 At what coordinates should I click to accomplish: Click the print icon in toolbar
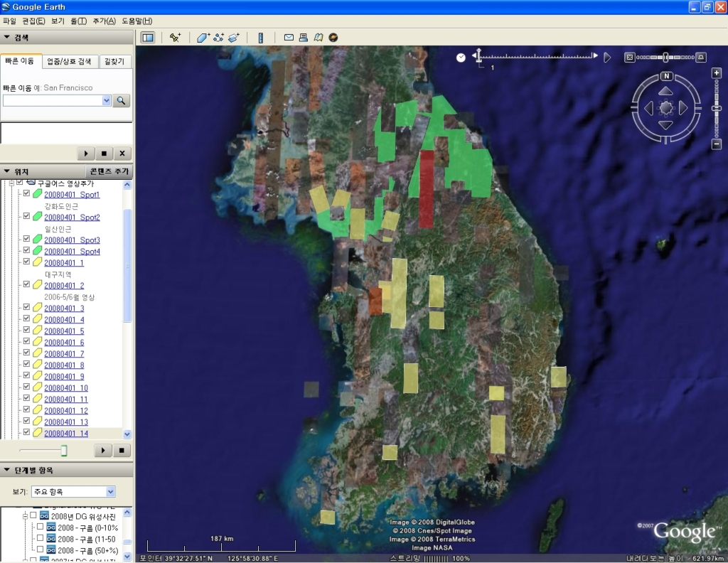click(303, 38)
